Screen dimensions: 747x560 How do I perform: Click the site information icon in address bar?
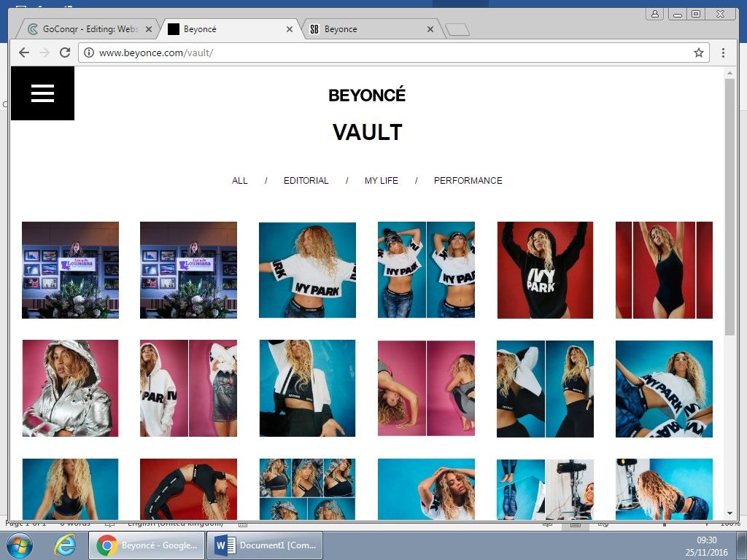[89, 52]
